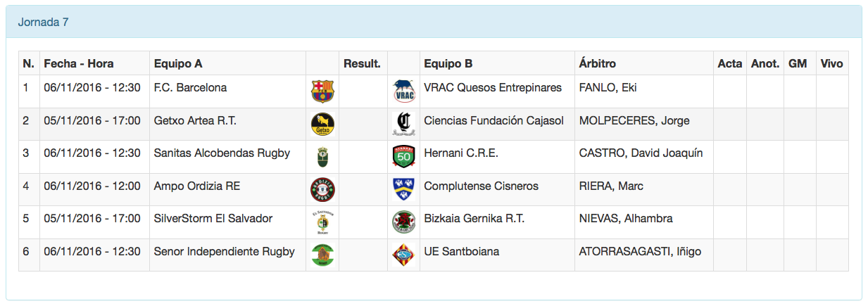This screenshot has width=868, height=306.
Task: Click the Complutense Cisneros shield logo
Action: click(x=404, y=189)
